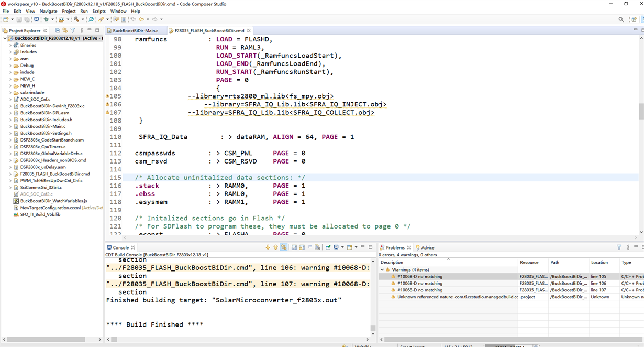Image resolution: width=644 pixels, height=347 pixels.
Task: Select BuckBoostBiDir-Settings.h in Project Explorer
Action: tap(46, 133)
